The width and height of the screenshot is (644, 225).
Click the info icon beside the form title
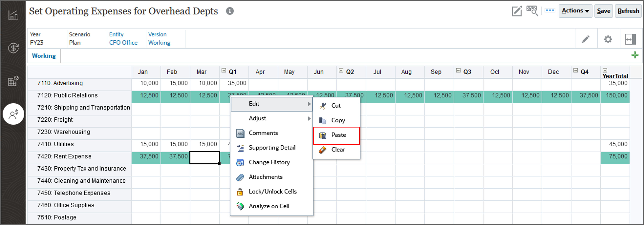(230, 11)
